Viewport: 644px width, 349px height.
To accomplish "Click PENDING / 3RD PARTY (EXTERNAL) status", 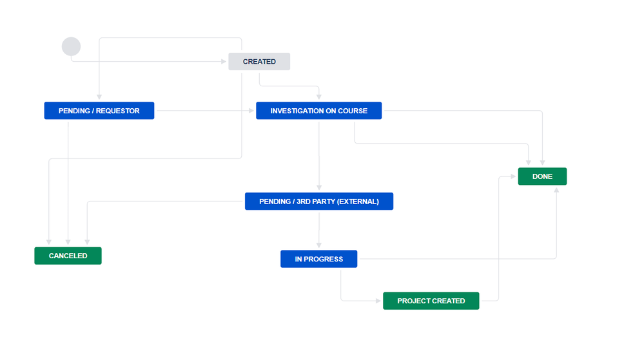I will [318, 202].
